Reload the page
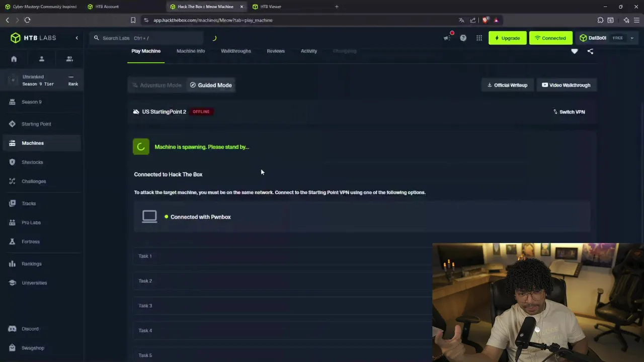This screenshot has width=644, height=362. tap(27, 20)
